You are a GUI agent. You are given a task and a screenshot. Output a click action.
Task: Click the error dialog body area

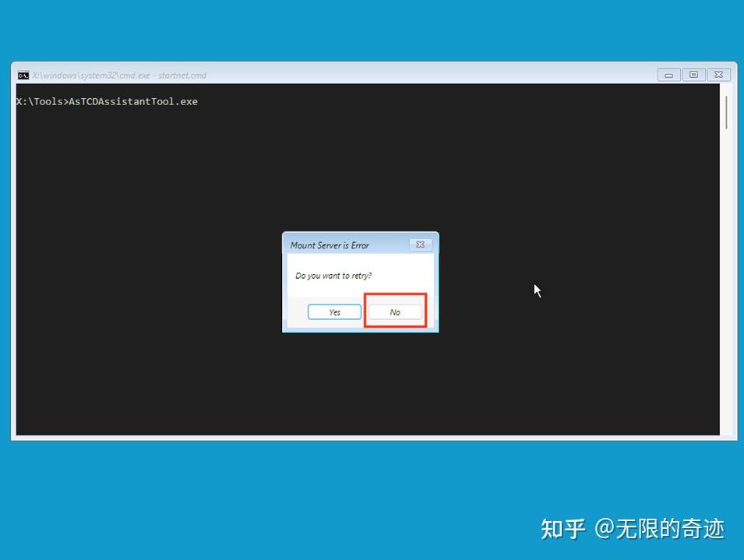(x=360, y=280)
